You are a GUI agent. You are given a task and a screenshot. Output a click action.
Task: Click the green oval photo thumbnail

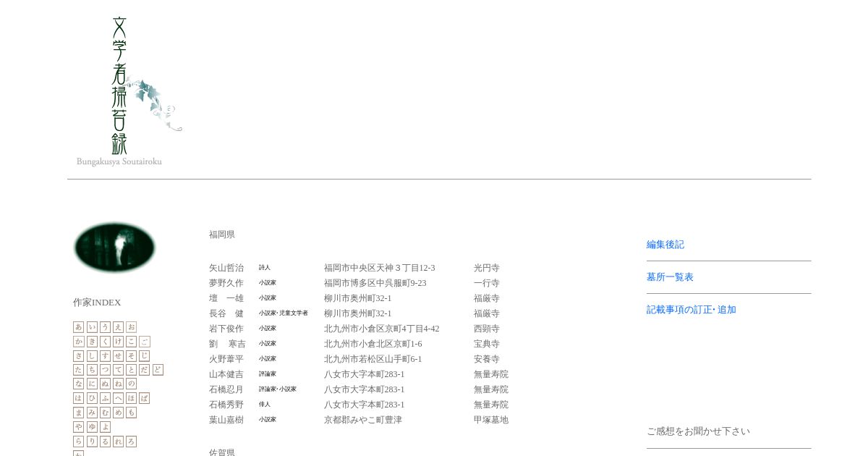coord(115,248)
